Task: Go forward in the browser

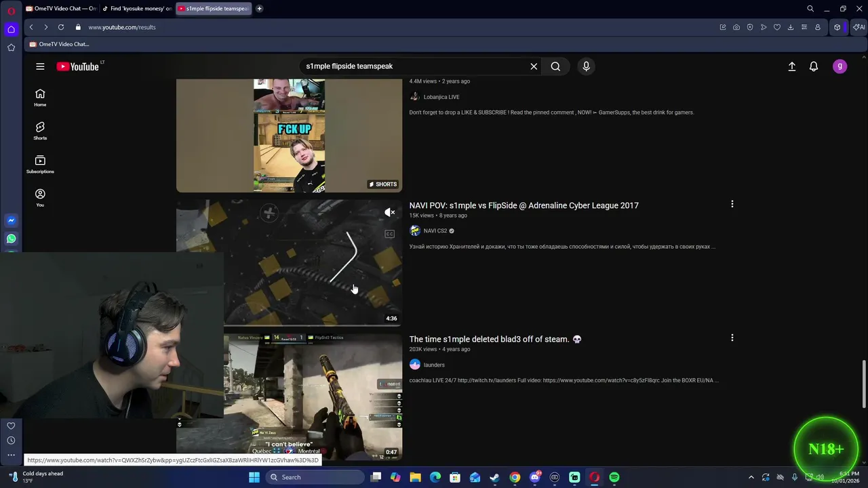Action: pyautogui.click(x=45, y=27)
